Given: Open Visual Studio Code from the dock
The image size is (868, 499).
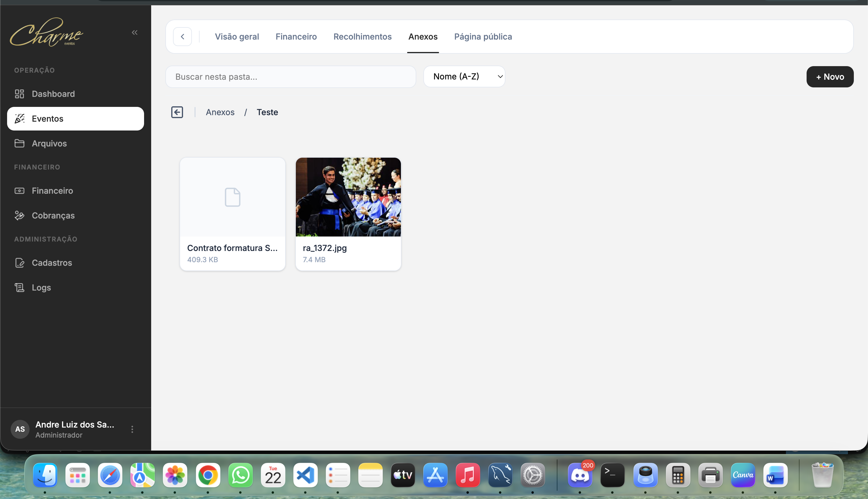Looking at the screenshot, I should pyautogui.click(x=305, y=475).
